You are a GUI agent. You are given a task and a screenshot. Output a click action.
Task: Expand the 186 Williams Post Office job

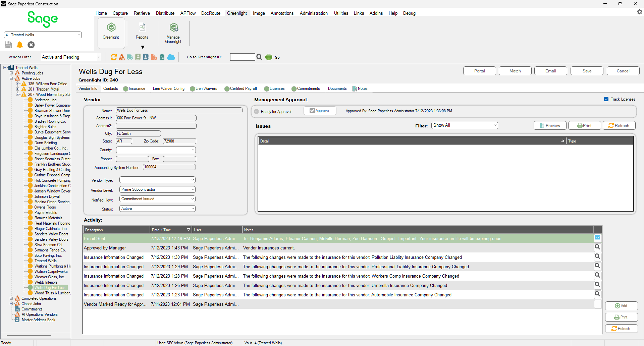point(18,84)
